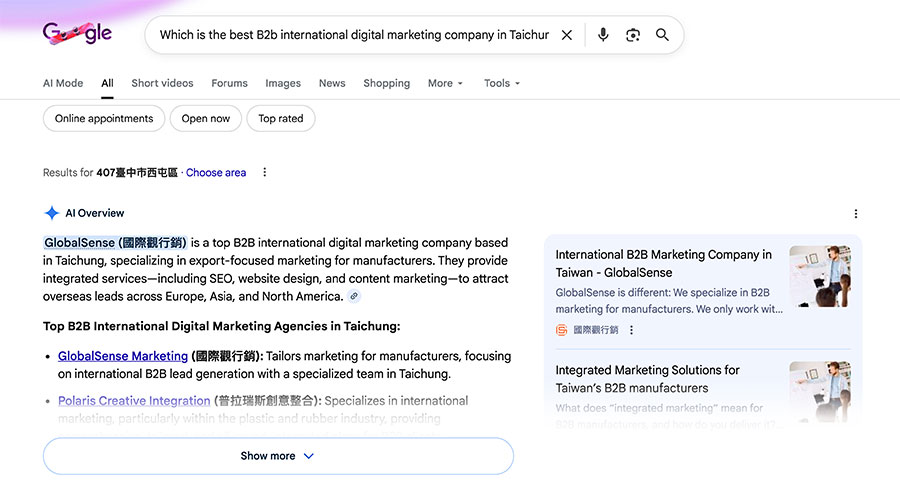Open the News tab
This screenshot has height=487, width=900.
tap(332, 83)
